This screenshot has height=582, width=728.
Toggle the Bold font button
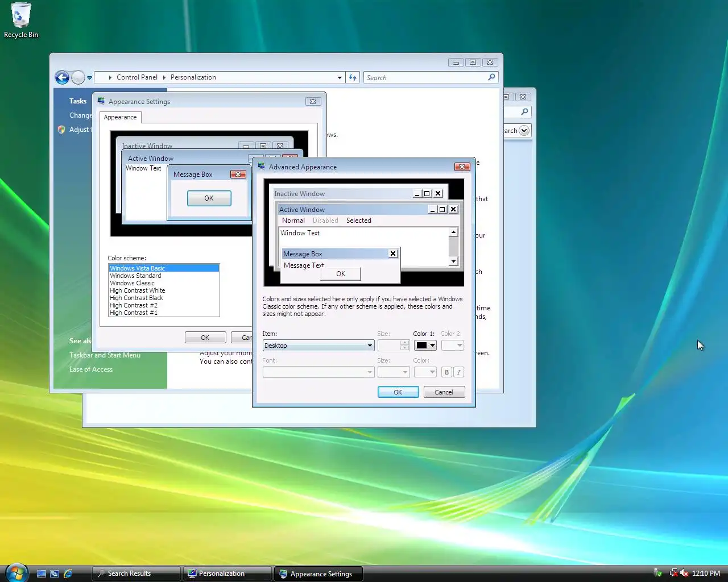point(446,372)
